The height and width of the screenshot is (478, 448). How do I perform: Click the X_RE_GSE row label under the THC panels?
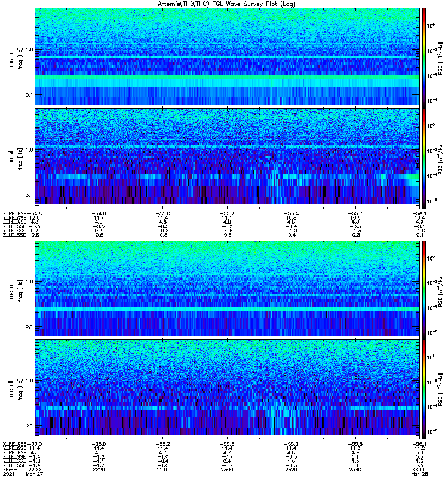point(14,444)
